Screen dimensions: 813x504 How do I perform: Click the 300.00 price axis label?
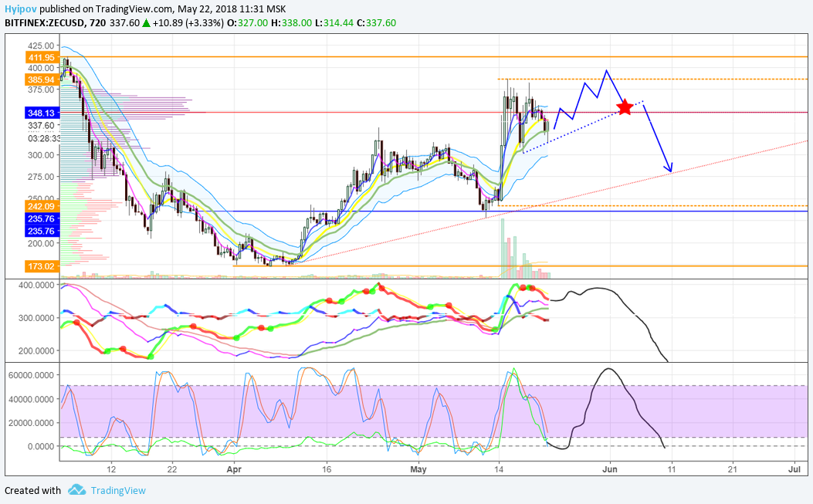coord(41,155)
